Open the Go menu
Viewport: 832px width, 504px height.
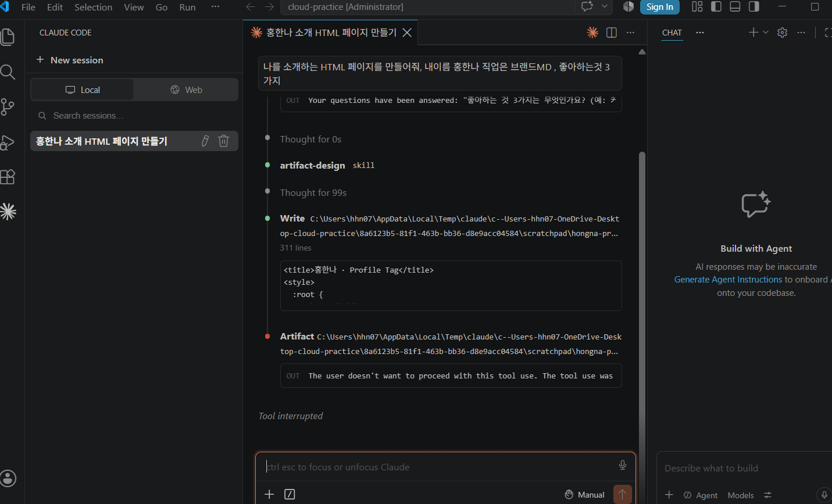point(162,7)
